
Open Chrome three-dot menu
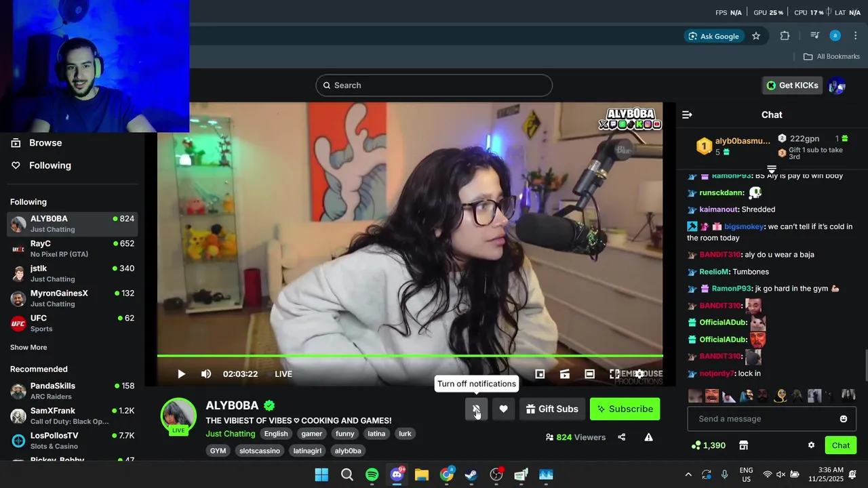tap(855, 36)
